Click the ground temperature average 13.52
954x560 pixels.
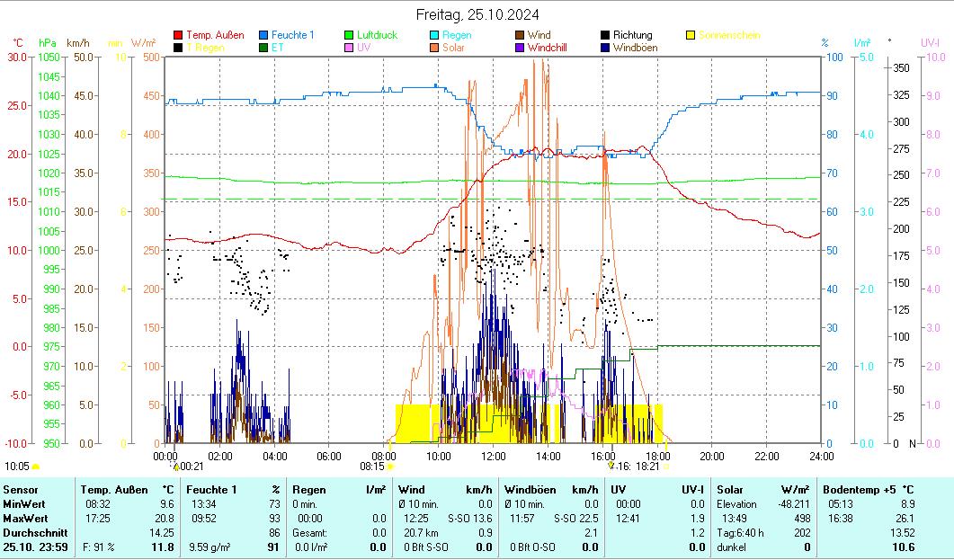click(902, 533)
